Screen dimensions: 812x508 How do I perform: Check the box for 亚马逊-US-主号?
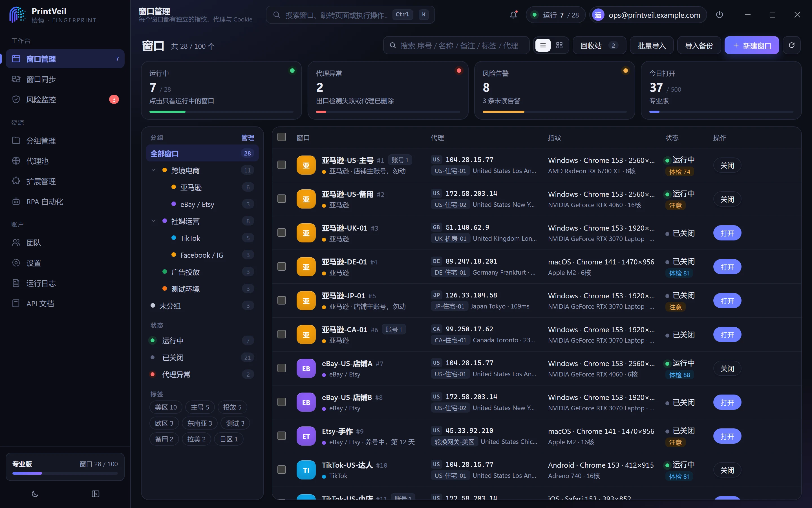point(281,165)
